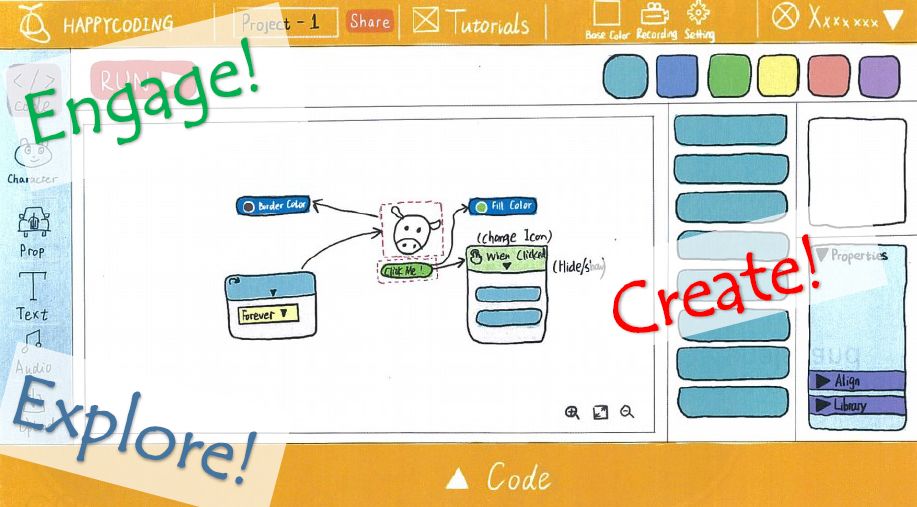
Task: Click the loop arrow icon on repeat block
Action: [235, 281]
